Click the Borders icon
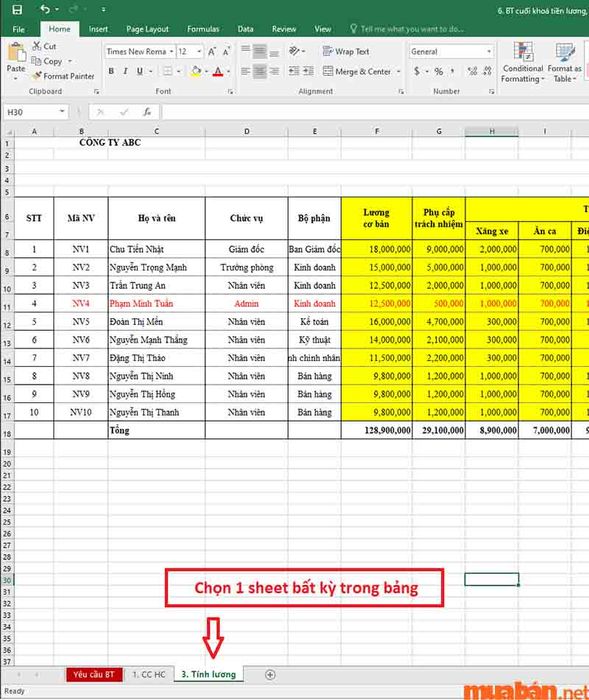Viewport: 589px width, 700px height. [167, 71]
